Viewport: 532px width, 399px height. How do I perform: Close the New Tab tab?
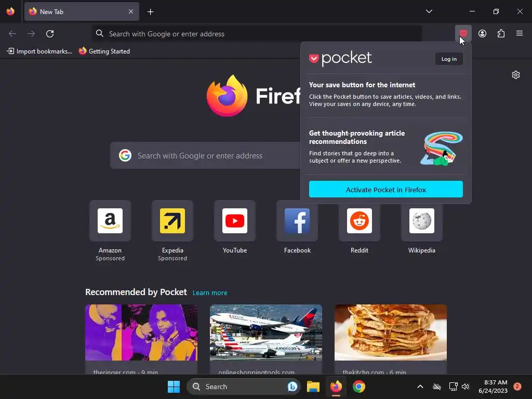[131, 11]
